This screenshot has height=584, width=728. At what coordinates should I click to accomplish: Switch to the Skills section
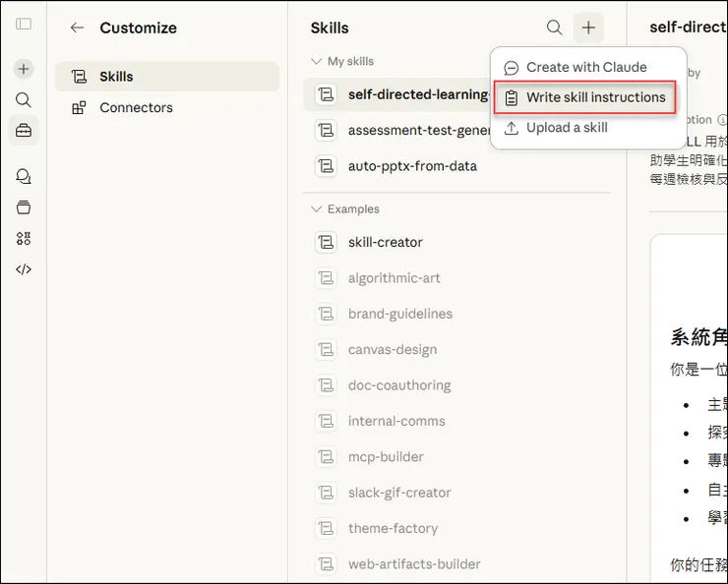[116, 77]
